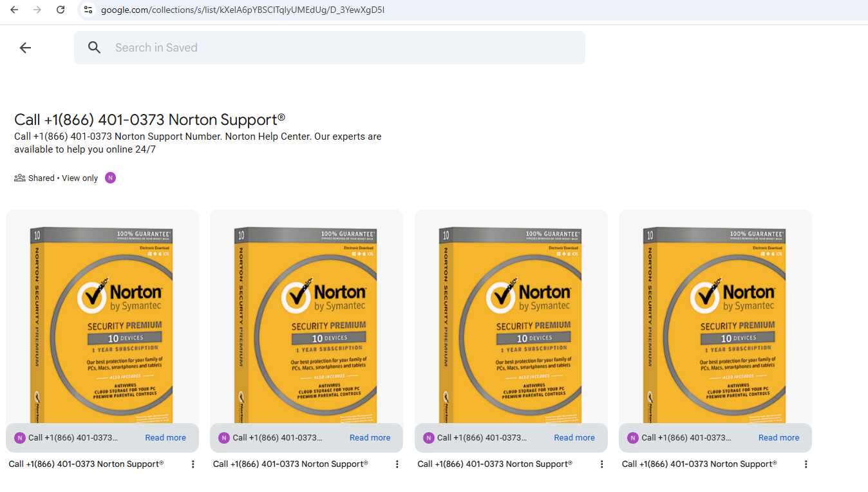The image size is (868, 492).
Task: Click the Shared people icon
Action: click(20, 178)
